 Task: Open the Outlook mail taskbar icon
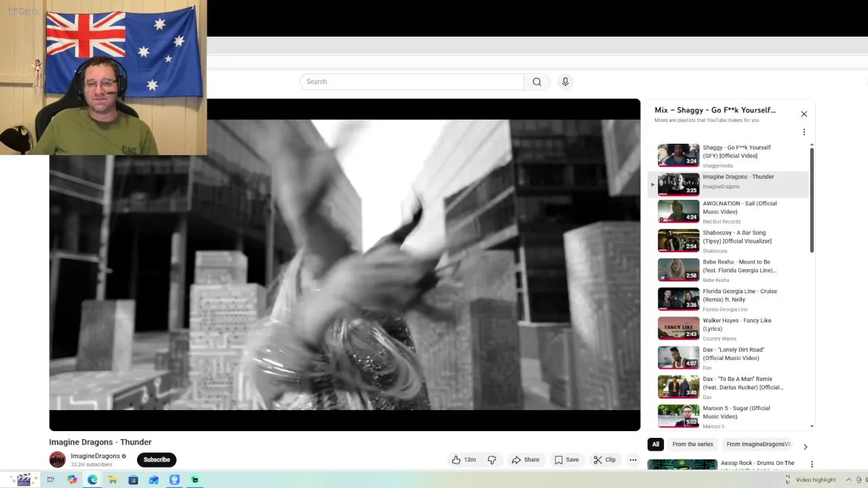click(x=153, y=480)
